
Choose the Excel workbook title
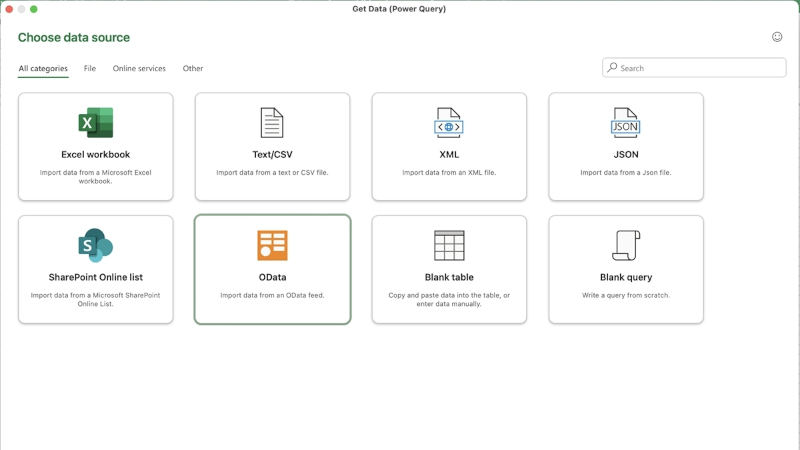(x=95, y=155)
